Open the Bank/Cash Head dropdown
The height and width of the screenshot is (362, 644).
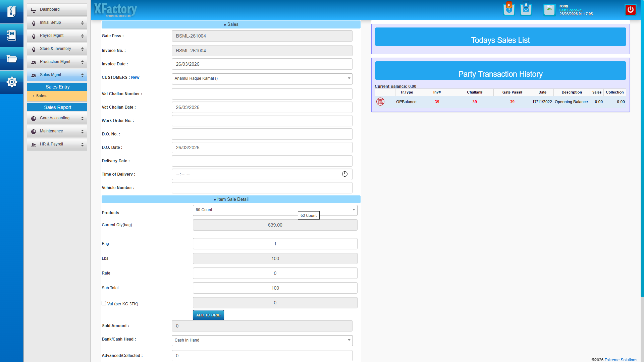(x=262, y=340)
